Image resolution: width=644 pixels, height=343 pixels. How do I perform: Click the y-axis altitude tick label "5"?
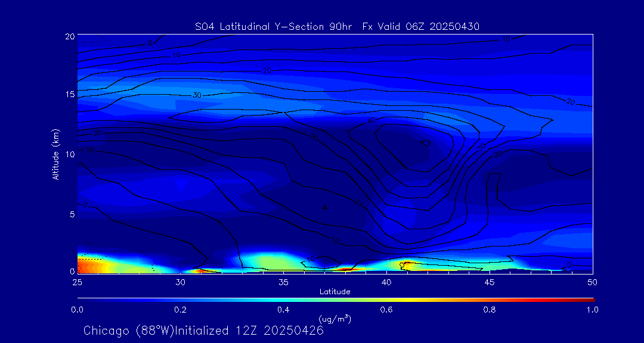pyautogui.click(x=72, y=214)
